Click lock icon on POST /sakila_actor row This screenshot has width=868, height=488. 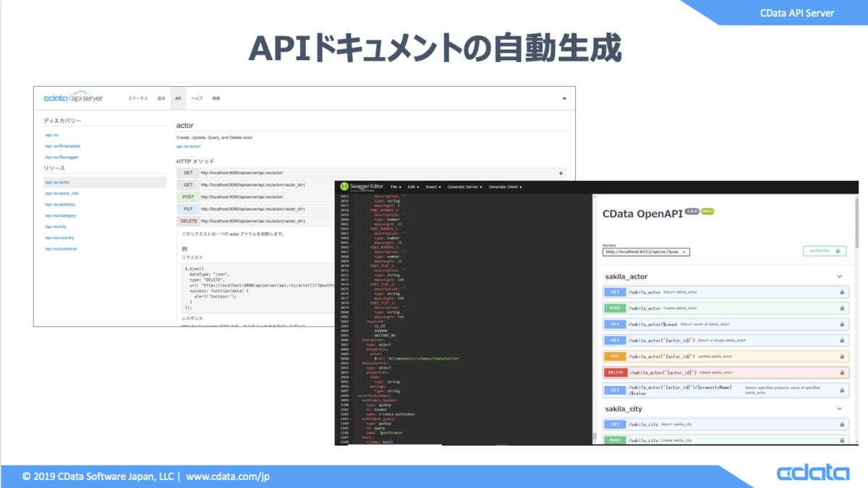842,308
